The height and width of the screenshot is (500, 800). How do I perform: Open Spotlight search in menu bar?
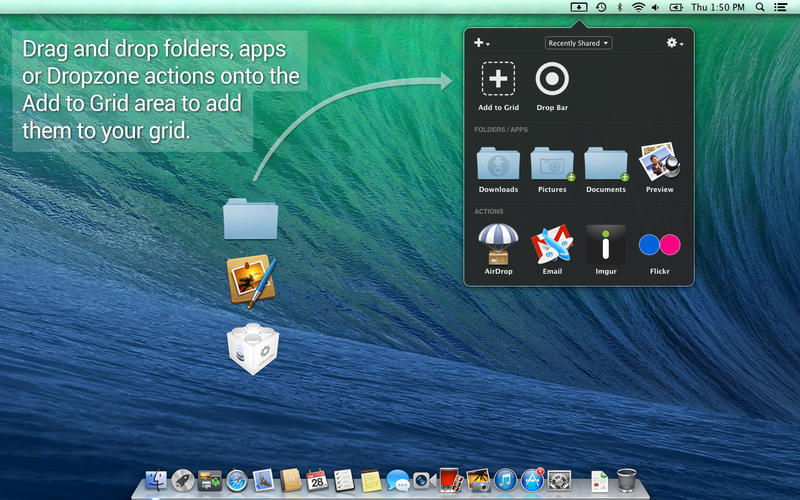click(x=760, y=7)
